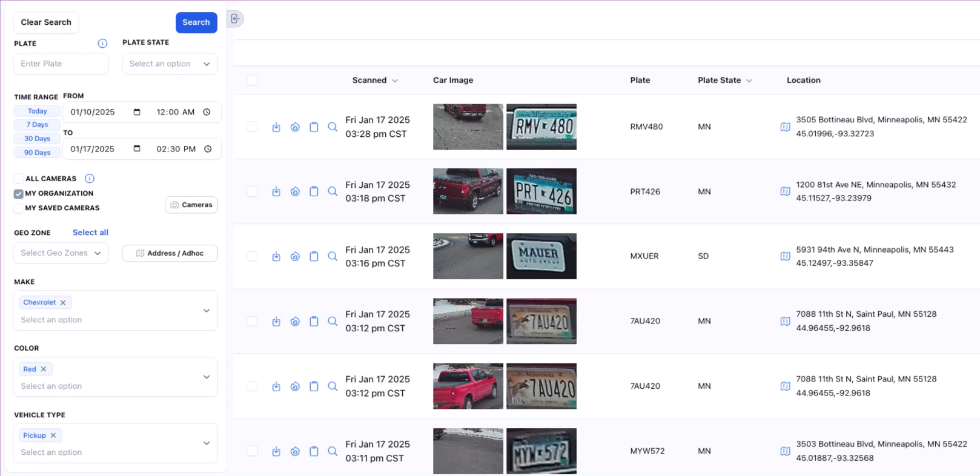Image resolution: width=980 pixels, height=476 pixels.
Task: Select the 30 Days time range preset
Action: pyautogui.click(x=37, y=139)
